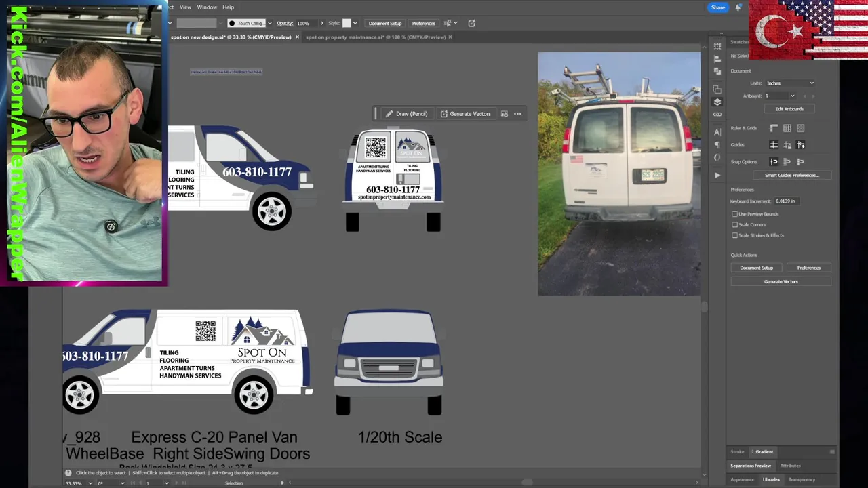This screenshot has width=868, height=488.
Task: Switch to 'spot on property maintnance.ai' tab
Action: [x=376, y=37]
